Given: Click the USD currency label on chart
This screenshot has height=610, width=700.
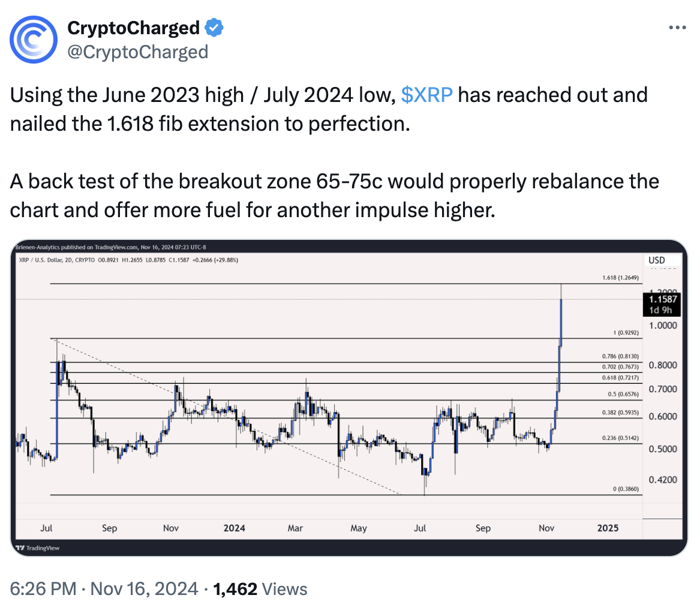Looking at the screenshot, I should pos(657,261).
